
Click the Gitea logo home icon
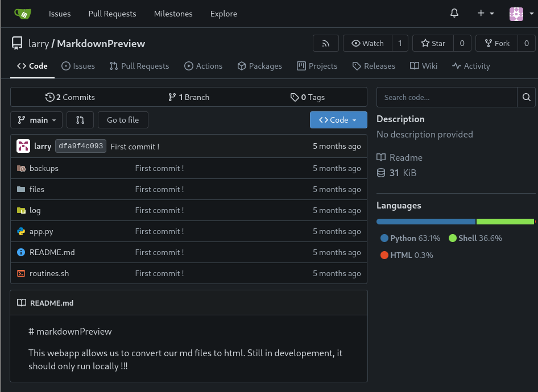coord(23,13)
